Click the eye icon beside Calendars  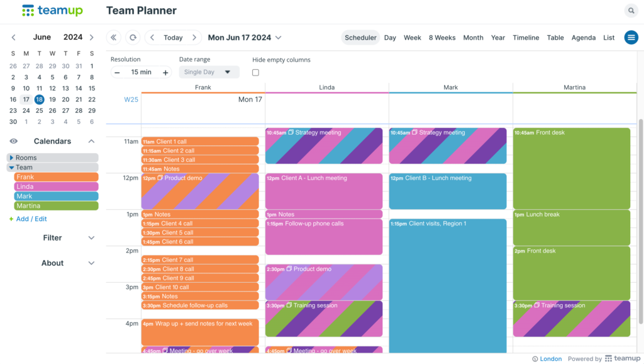[x=13, y=141]
